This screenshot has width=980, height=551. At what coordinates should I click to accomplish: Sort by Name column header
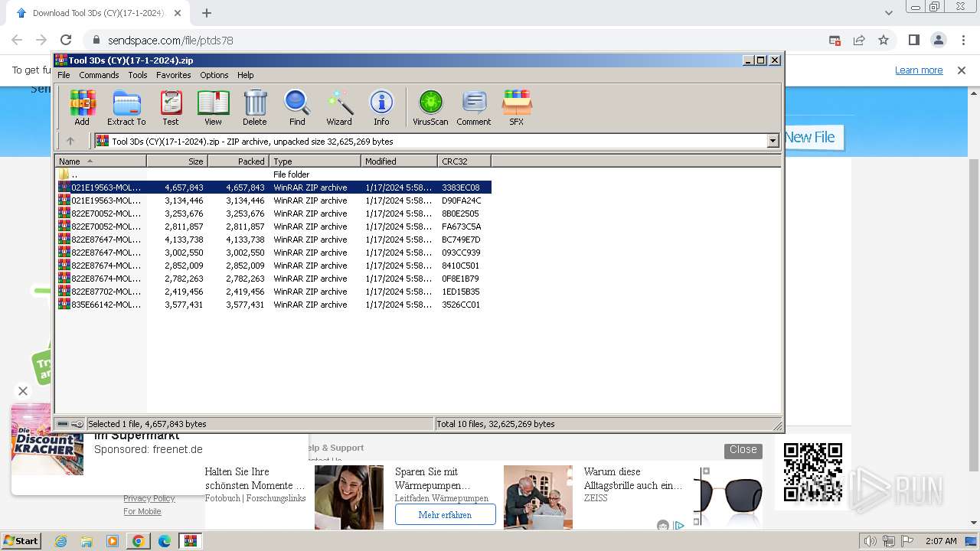100,161
